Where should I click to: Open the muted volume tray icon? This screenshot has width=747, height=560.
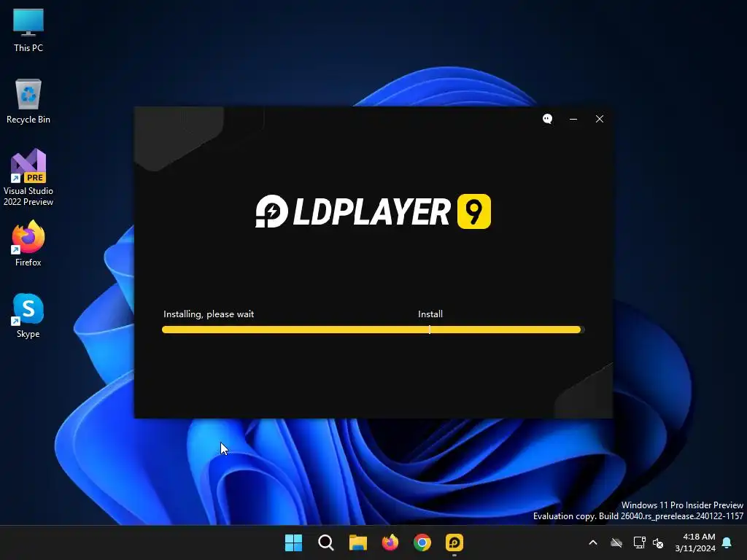[x=658, y=542]
